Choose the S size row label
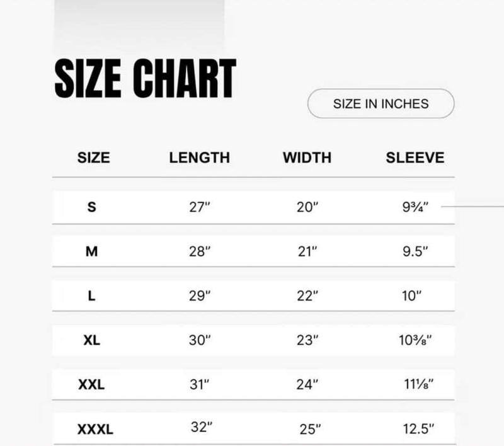 point(91,207)
